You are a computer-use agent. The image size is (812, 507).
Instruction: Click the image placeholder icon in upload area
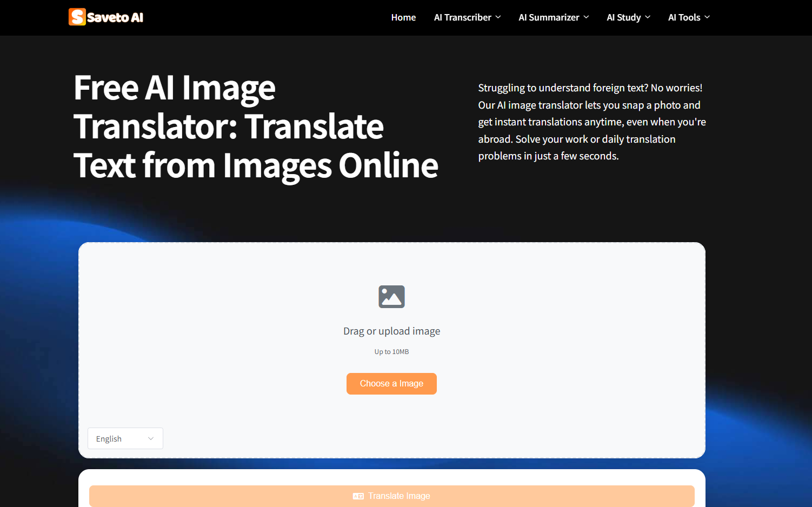coord(391,296)
